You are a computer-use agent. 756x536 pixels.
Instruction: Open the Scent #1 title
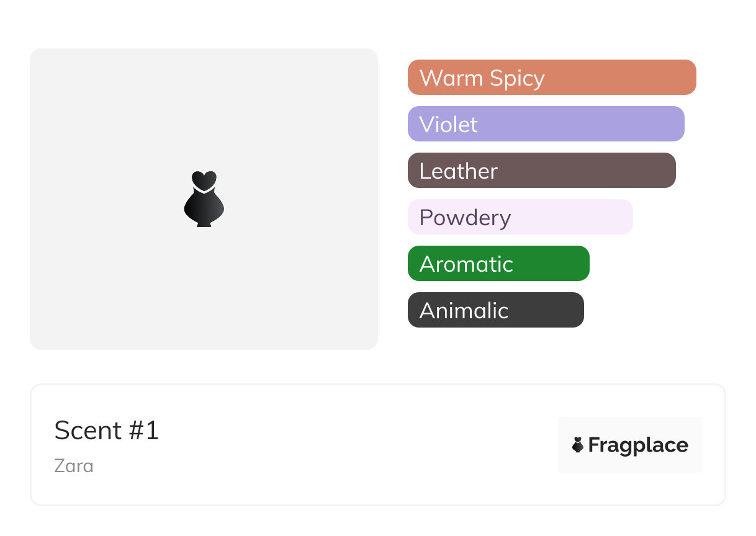[x=107, y=431]
